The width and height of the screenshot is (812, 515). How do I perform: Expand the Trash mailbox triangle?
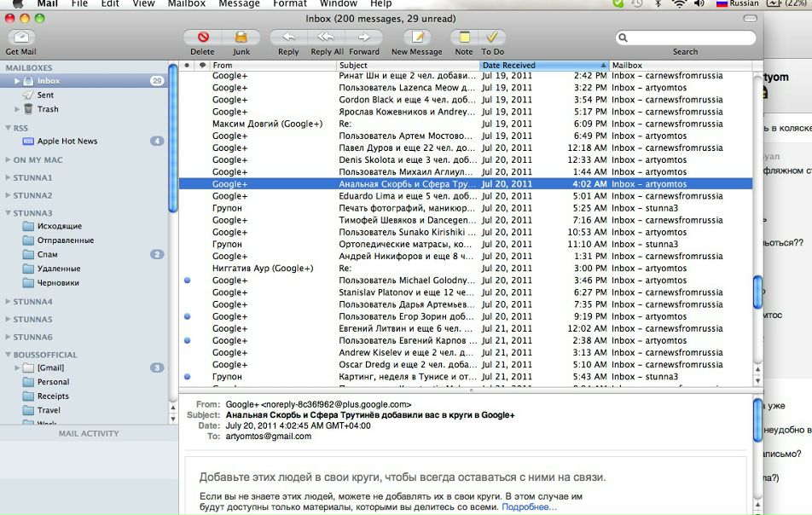[16, 109]
